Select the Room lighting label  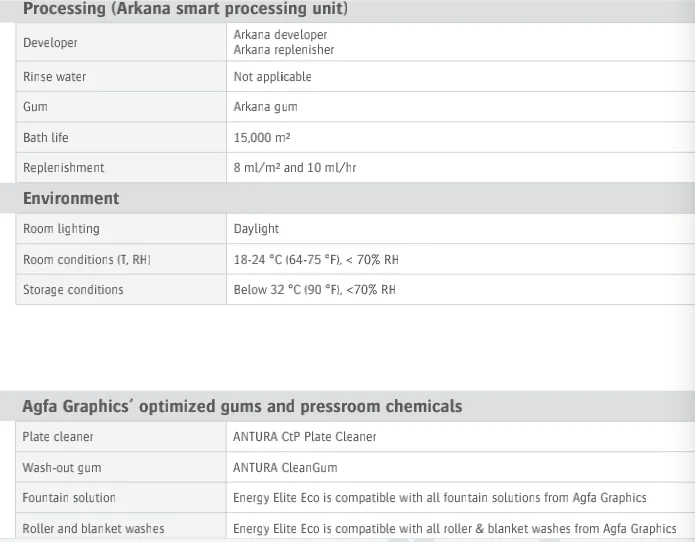(61, 229)
